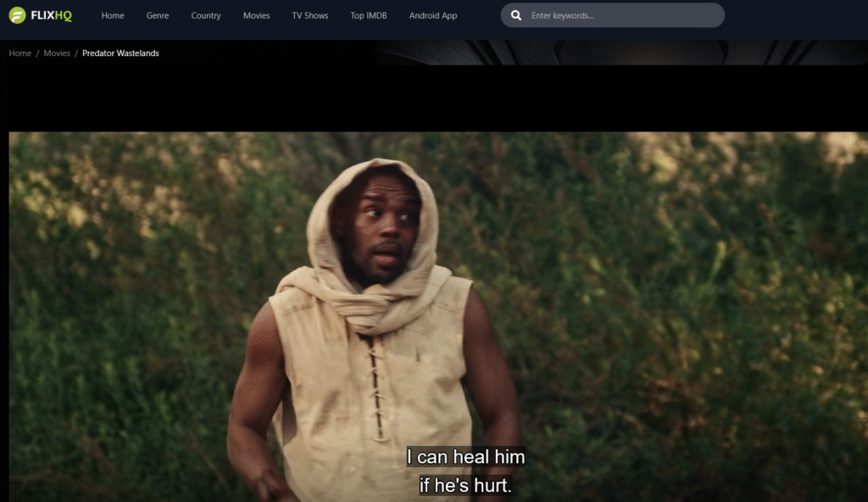The width and height of the screenshot is (868, 502).
Task: Click the subtitle caption on the video
Action: [x=465, y=470]
